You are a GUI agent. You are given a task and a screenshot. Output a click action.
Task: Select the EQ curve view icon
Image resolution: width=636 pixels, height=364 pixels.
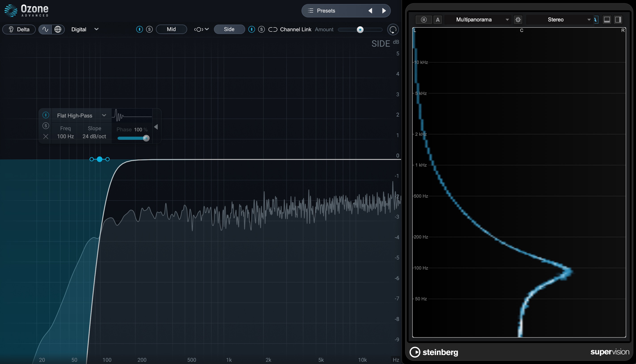tap(45, 29)
